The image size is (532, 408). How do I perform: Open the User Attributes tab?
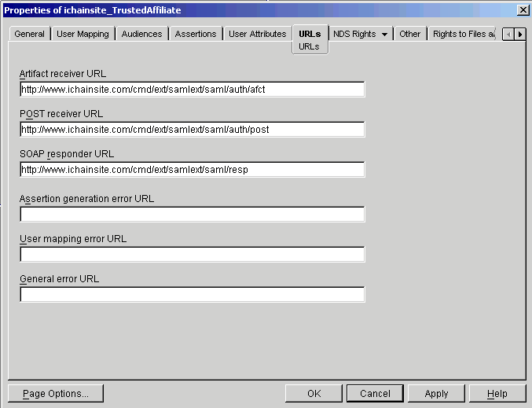257,34
